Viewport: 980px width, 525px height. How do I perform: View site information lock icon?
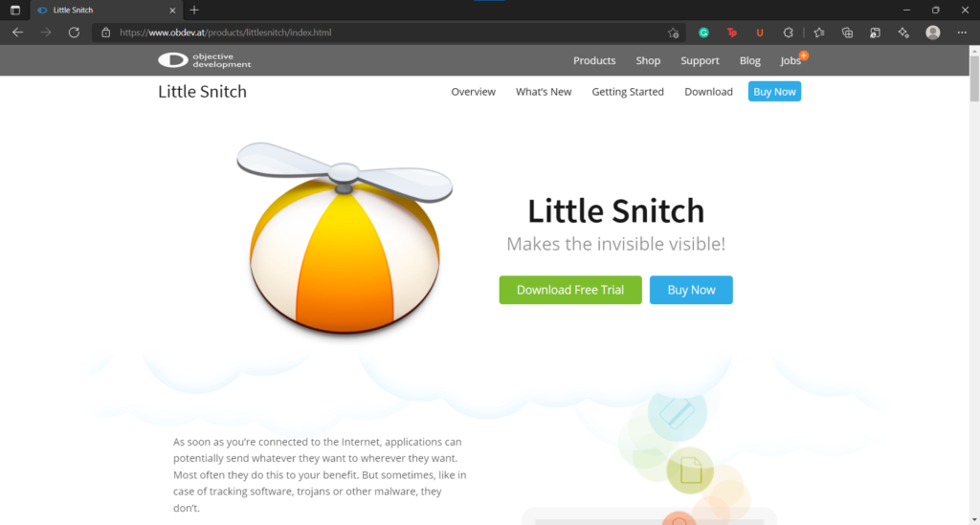(x=105, y=33)
